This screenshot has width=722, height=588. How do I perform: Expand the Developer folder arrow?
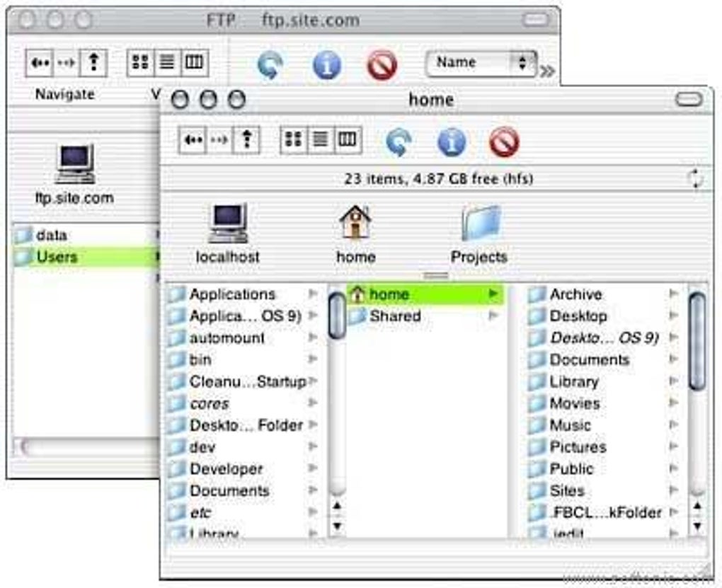click(x=313, y=468)
